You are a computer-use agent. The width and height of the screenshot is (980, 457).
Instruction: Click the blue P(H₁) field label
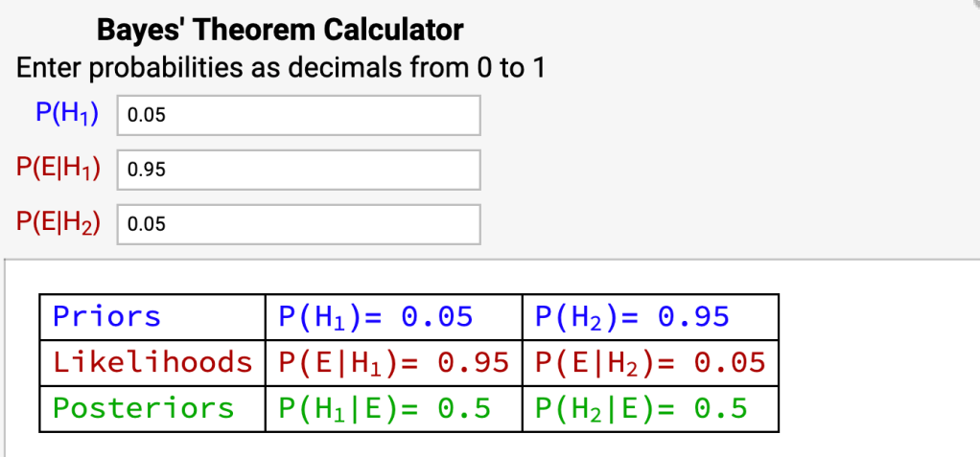click(x=68, y=113)
